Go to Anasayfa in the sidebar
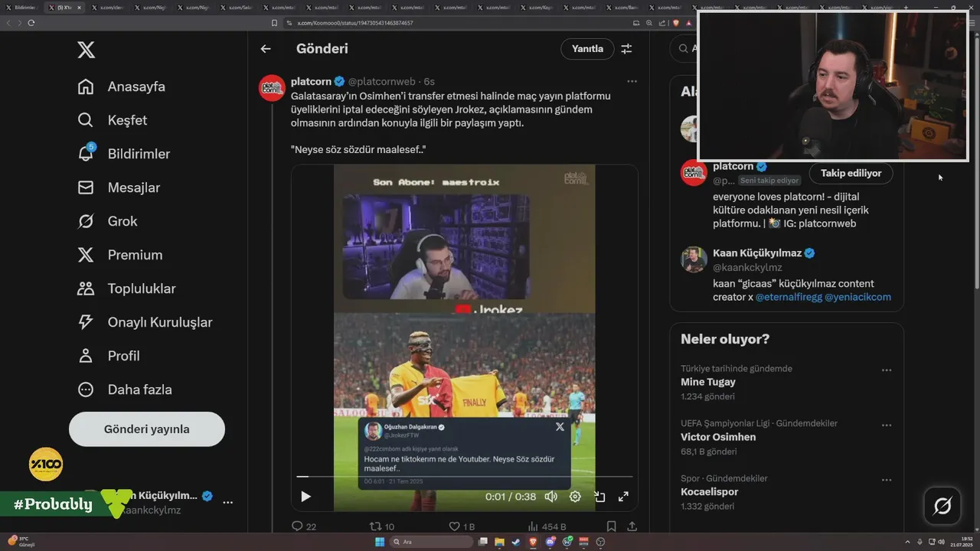The height and width of the screenshot is (551, 980). pyautogui.click(x=121, y=86)
